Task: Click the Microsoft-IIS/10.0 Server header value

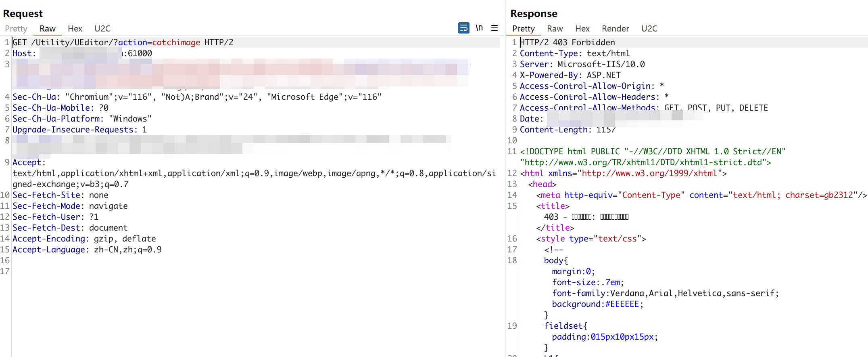Action: (601, 64)
